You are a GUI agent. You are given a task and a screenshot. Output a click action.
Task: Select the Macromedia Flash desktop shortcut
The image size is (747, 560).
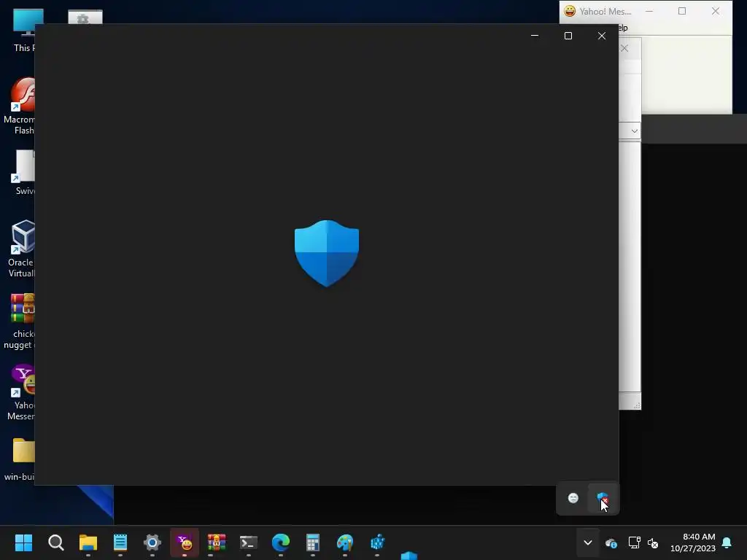[21, 106]
